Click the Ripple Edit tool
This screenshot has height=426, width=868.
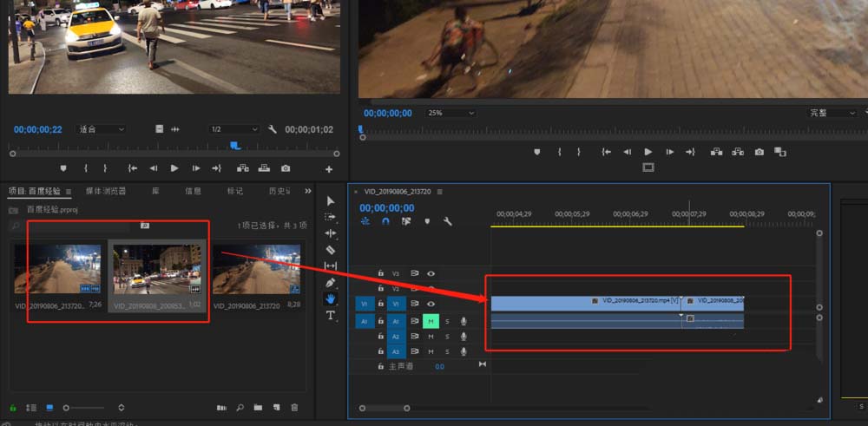point(331,233)
